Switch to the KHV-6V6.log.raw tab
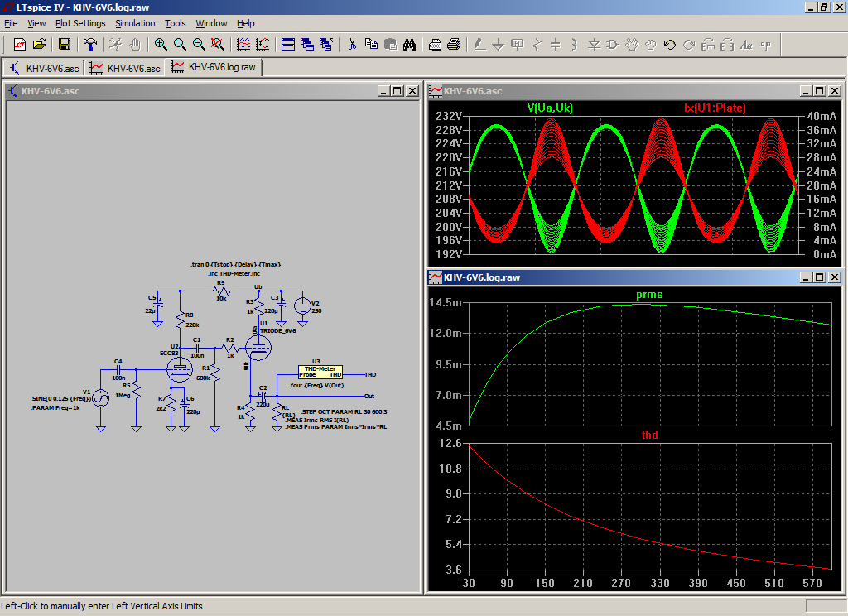The height and width of the screenshot is (616, 848). coord(215,67)
